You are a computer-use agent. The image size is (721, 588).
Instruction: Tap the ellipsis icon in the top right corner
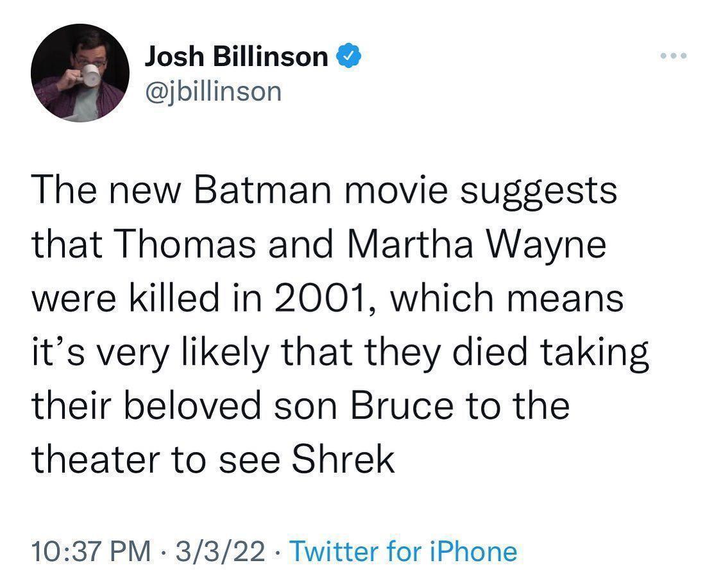674,56
